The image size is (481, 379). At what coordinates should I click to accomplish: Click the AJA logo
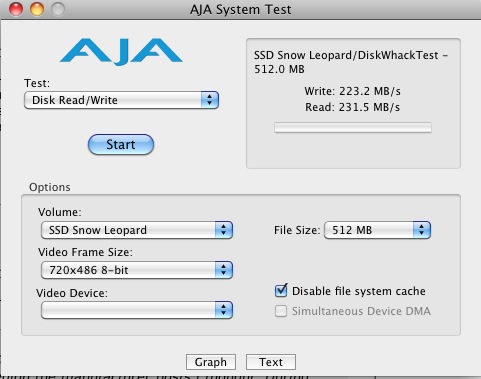tap(121, 51)
